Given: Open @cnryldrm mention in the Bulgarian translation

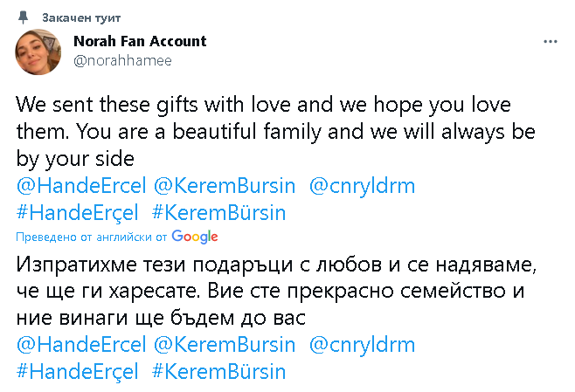Looking at the screenshot, I should click(363, 344).
